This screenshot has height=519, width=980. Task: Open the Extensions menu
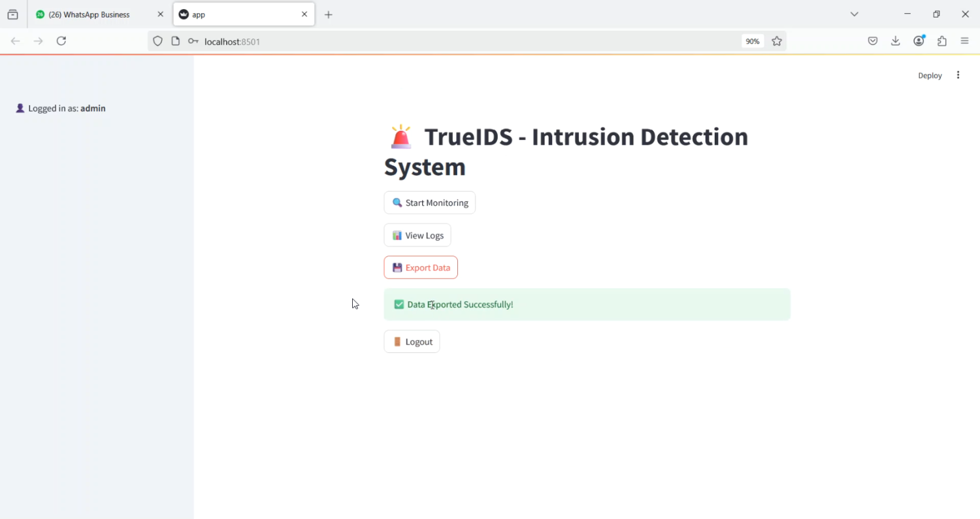pos(942,41)
